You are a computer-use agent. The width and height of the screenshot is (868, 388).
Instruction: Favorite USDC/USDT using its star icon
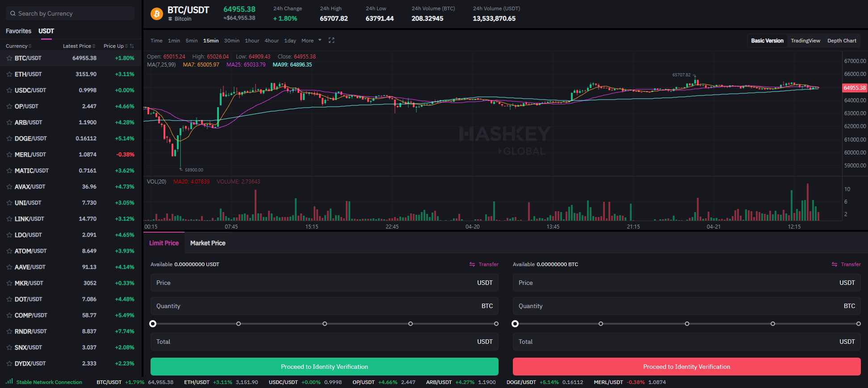(9, 90)
